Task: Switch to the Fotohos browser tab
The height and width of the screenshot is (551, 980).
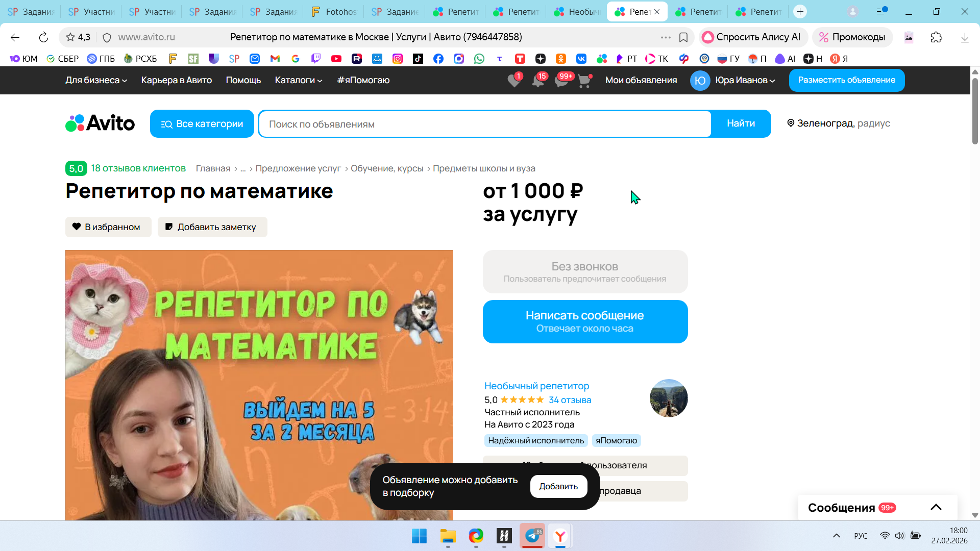Action: (x=334, y=11)
